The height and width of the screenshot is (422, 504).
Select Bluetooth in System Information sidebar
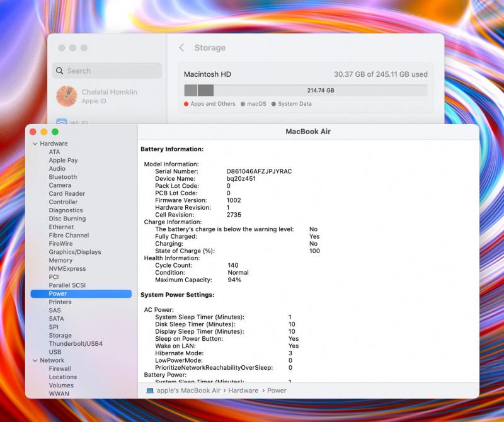pos(63,177)
